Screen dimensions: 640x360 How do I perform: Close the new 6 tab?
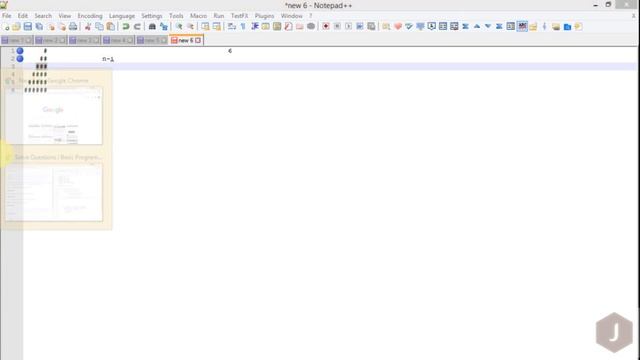(x=198, y=40)
